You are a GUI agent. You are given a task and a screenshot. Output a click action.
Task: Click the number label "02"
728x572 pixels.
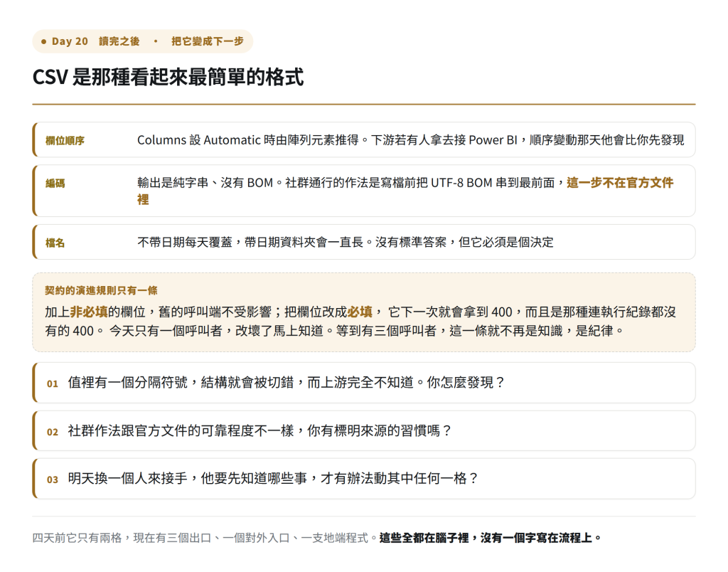point(53,432)
